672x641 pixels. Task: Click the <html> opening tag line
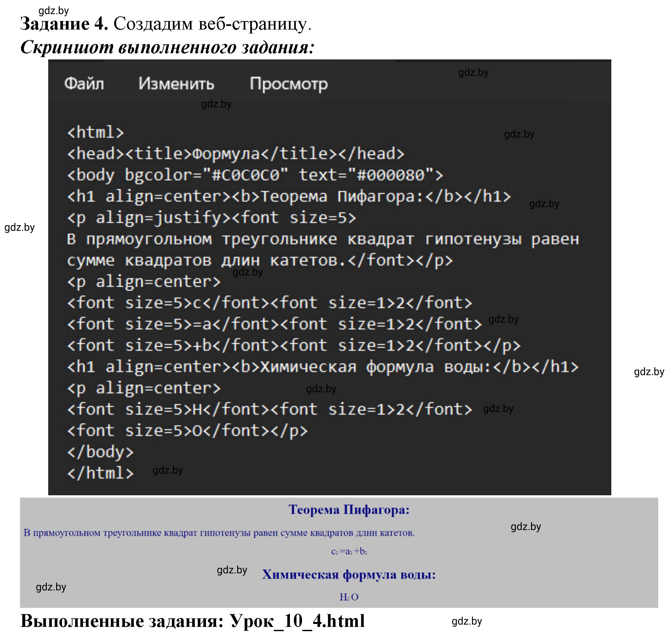coord(96,133)
